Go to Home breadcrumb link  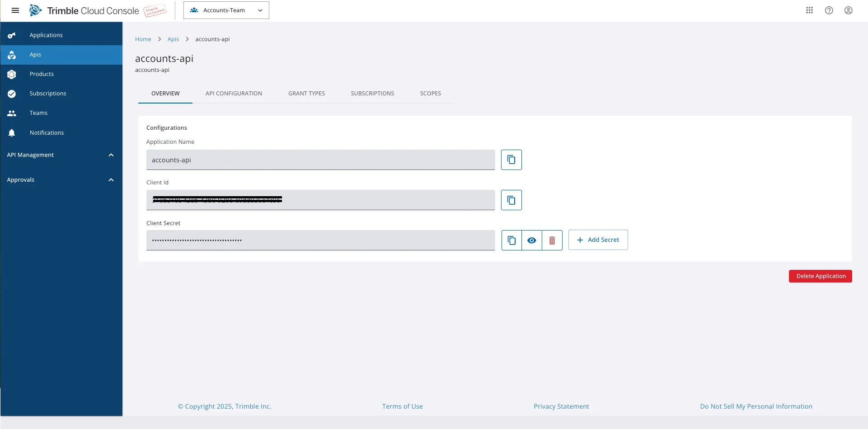pyautogui.click(x=143, y=39)
